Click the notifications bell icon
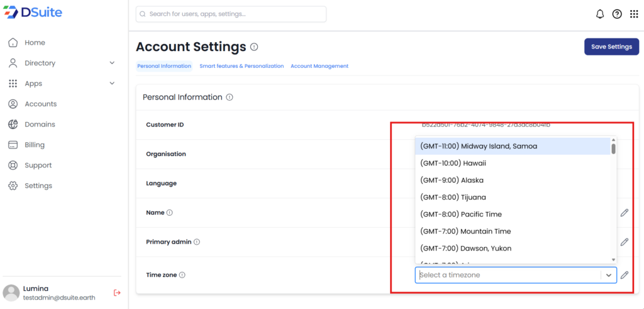644x309 pixels. [599, 14]
